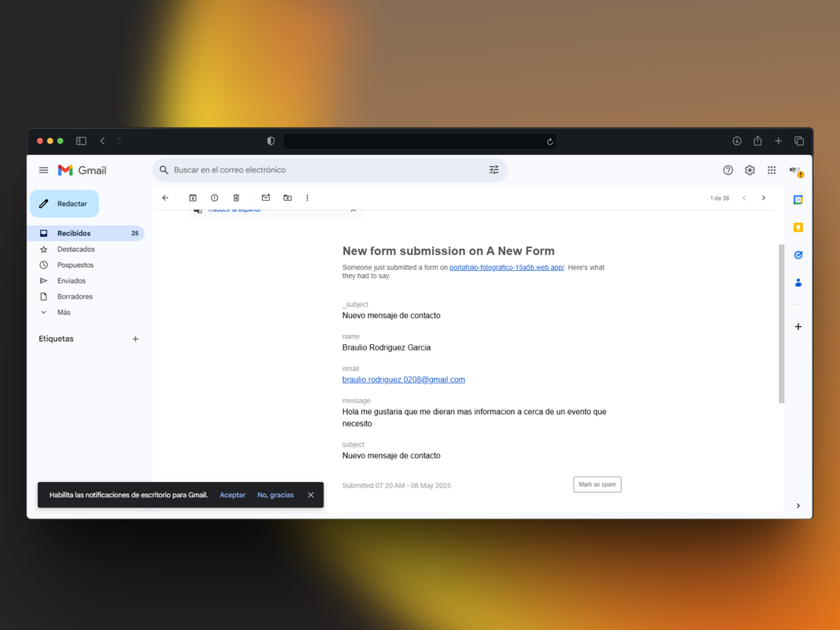Dismiss the notifications banner with X

click(311, 495)
